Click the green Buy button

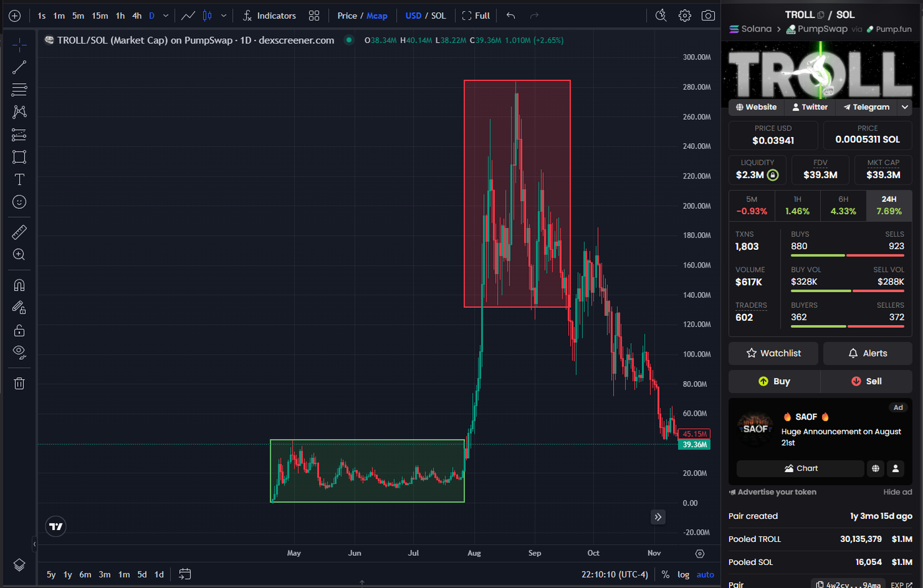pyautogui.click(x=774, y=381)
